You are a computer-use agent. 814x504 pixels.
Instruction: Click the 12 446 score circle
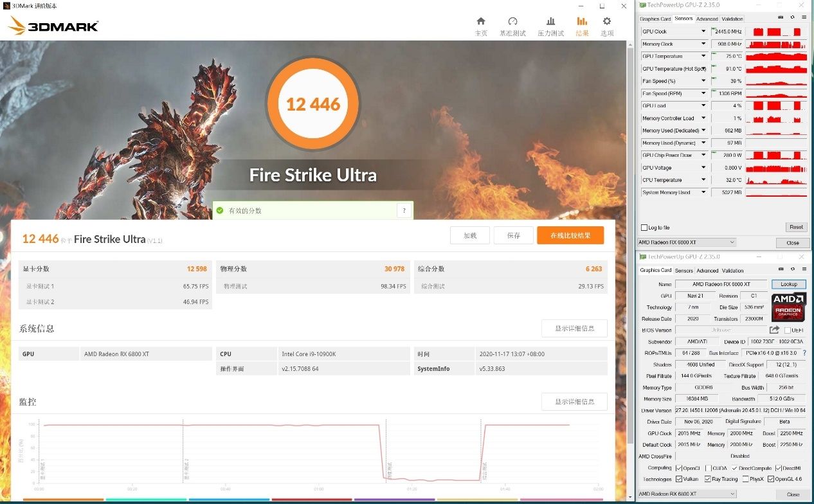[x=312, y=104]
